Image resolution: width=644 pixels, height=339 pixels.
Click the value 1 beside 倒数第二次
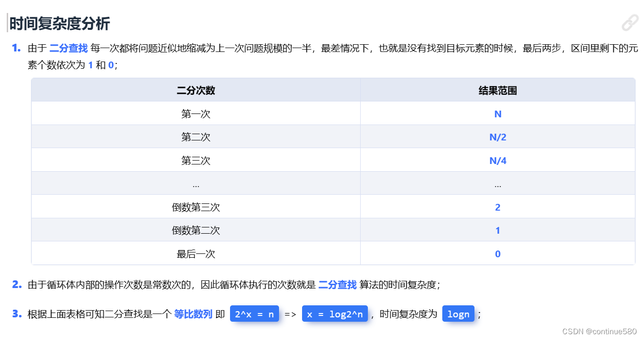[x=498, y=230]
